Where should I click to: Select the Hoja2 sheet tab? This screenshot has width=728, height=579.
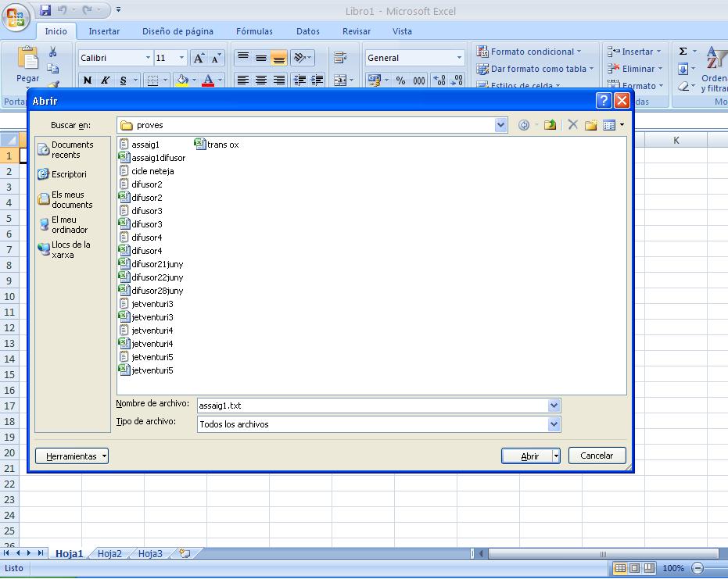tap(109, 553)
